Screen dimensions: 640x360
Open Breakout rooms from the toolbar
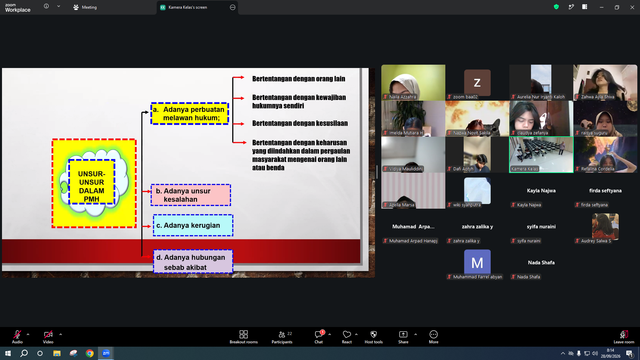(x=244, y=337)
